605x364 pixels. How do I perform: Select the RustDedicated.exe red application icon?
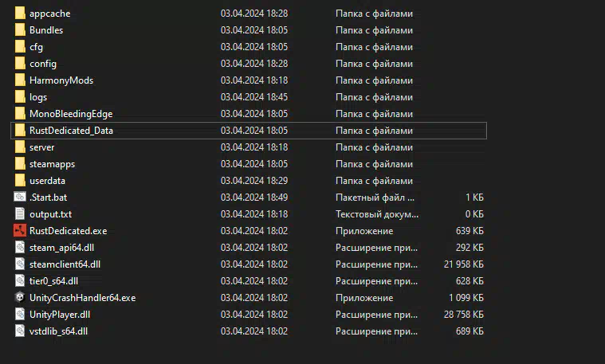tap(20, 230)
